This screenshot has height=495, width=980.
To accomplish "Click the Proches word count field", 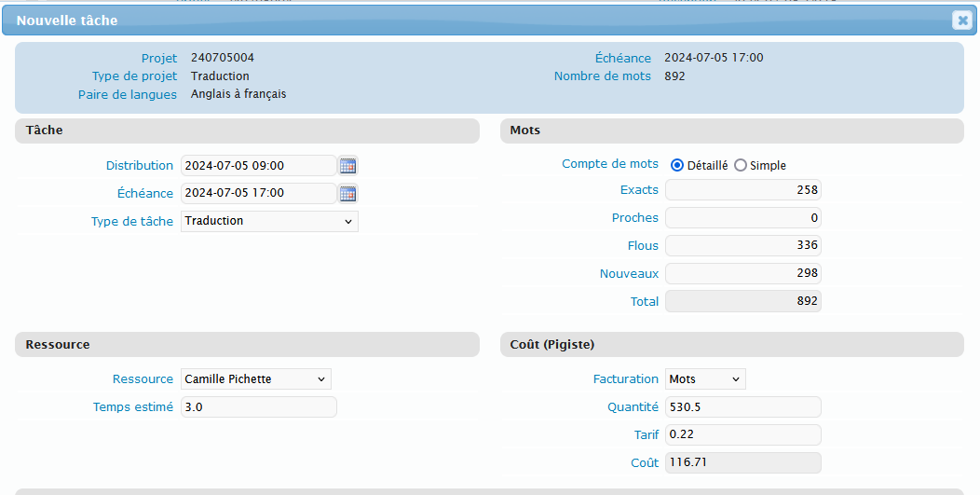I will pos(742,218).
